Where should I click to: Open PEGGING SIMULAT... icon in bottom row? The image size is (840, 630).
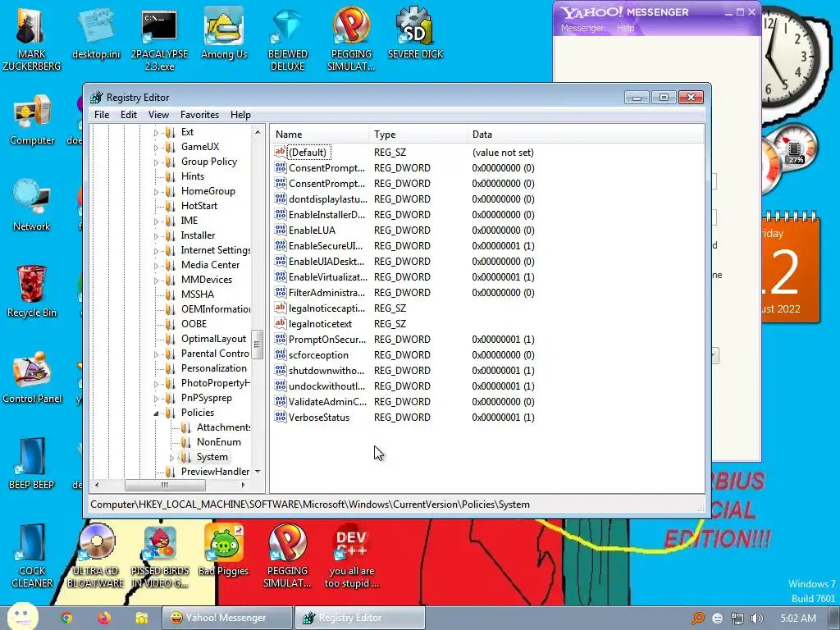click(x=288, y=555)
